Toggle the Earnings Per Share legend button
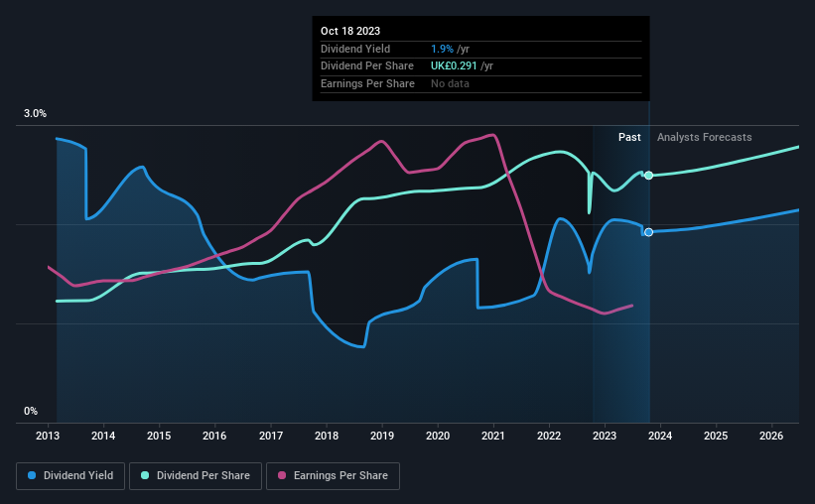The height and width of the screenshot is (504, 815). click(x=333, y=476)
